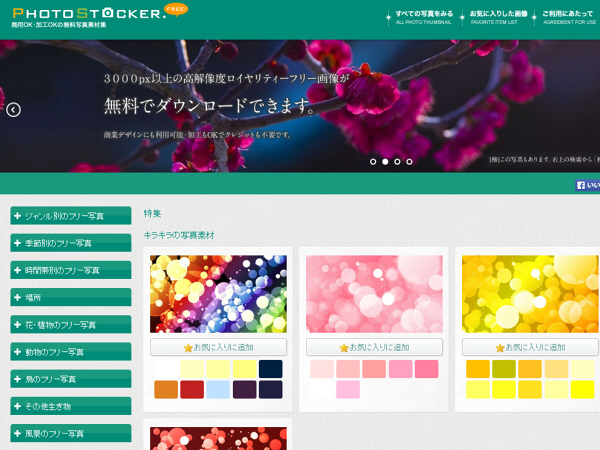
Task: Expand その他生き物 category
Action: [x=71, y=406]
